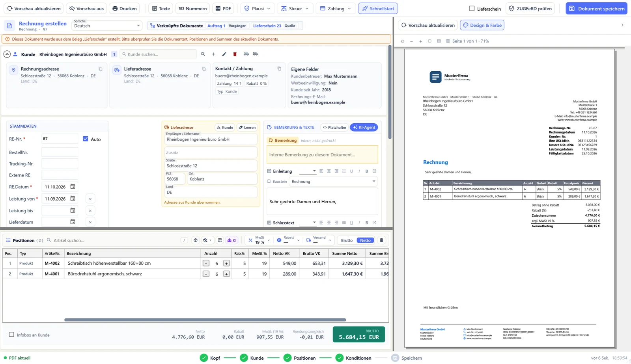Copy the Lieferadresse card contents

point(204,69)
